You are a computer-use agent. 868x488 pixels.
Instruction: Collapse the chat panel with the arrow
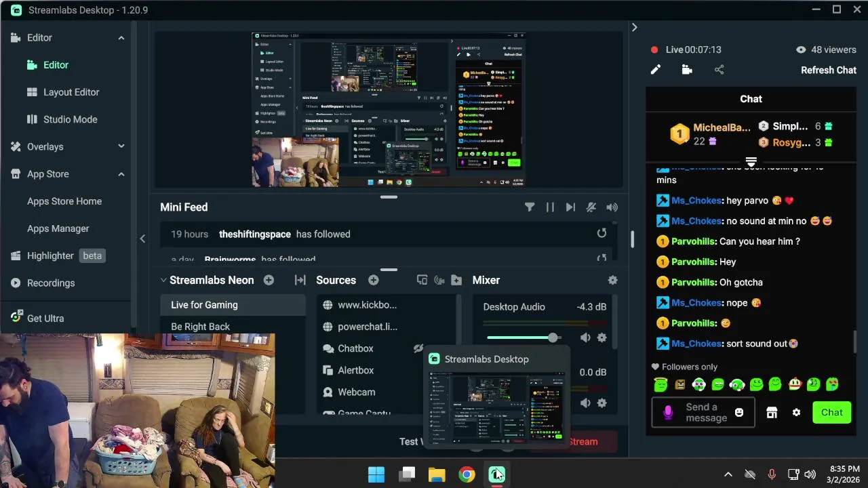[634, 27]
